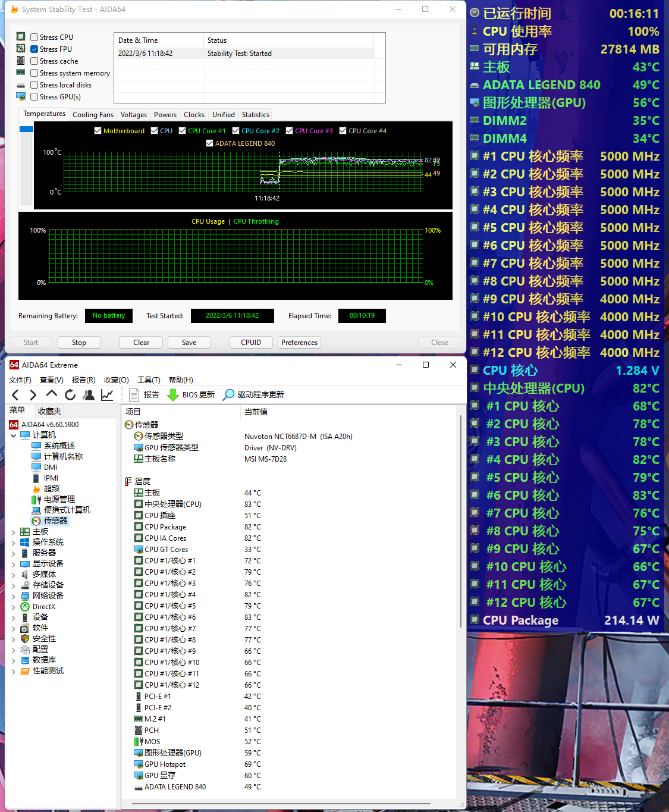The height and width of the screenshot is (812, 669).
Task: Uncheck the Stress FPU checkbox
Action: [x=34, y=49]
